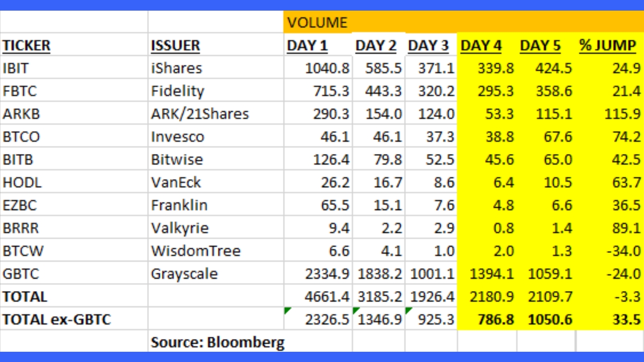Viewport: 644px width, 362px height.
Task: Select the BTCW % jump cell -34.0
Action: pyautogui.click(x=623, y=251)
